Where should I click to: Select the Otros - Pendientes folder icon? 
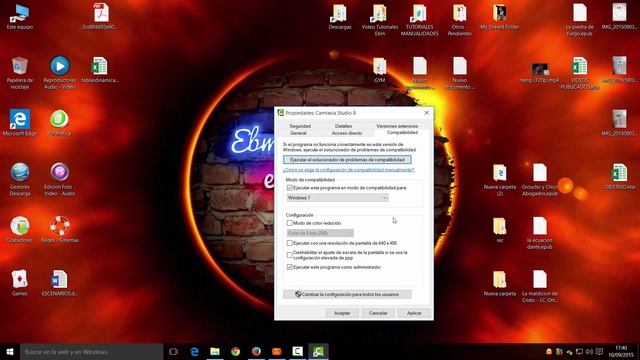460,20
